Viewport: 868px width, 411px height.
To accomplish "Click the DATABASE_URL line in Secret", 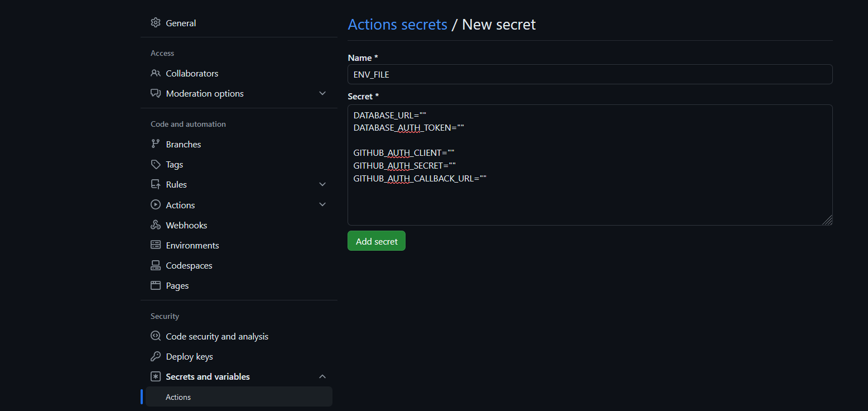I will pyautogui.click(x=390, y=115).
